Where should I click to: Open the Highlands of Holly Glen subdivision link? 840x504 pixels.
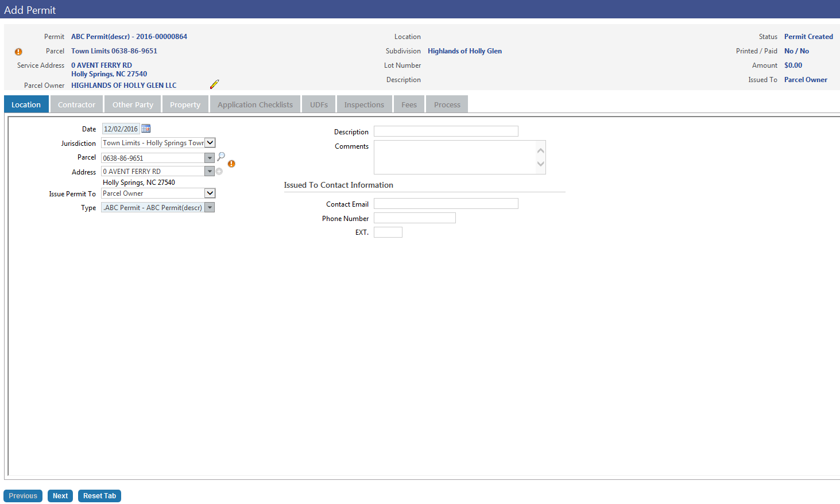point(464,51)
